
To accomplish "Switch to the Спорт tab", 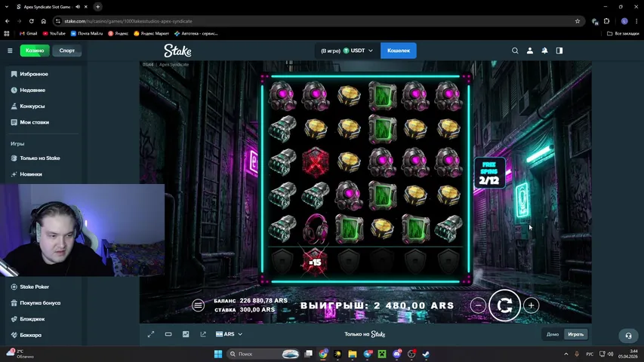I will point(67,51).
